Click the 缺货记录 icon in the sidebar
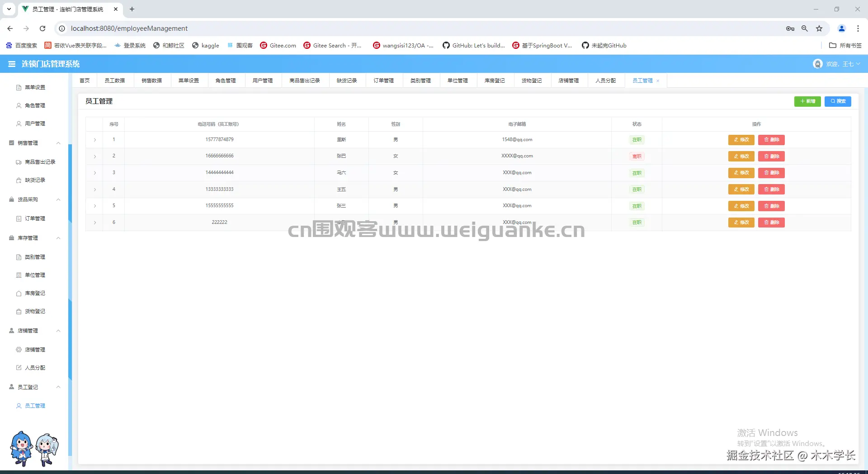This screenshot has height=474, width=868. (19, 180)
